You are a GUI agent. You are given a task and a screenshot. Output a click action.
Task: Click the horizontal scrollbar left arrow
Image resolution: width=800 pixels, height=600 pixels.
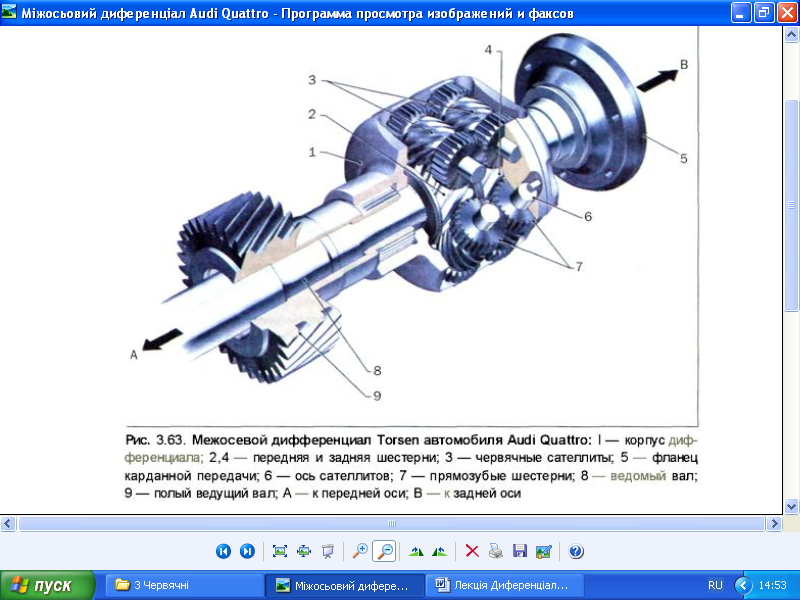(x=8, y=523)
